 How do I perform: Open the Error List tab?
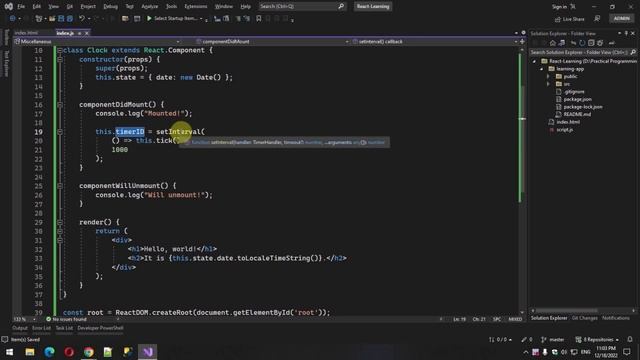[42, 328]
